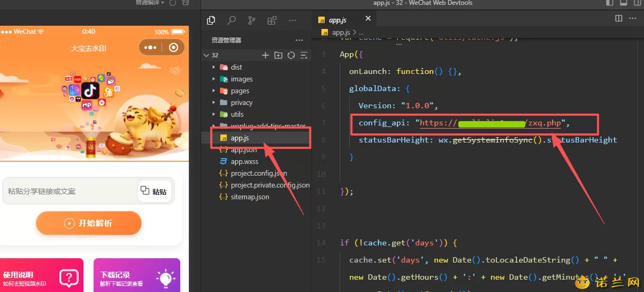The image size is (644, 292).
Task: Expand the weplug-add-tips-master folder
Action: tap(255, 126)
